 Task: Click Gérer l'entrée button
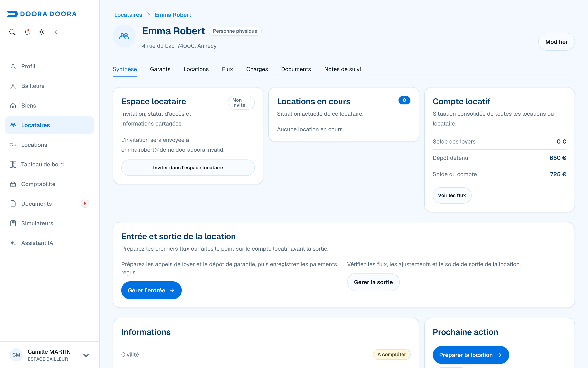point(151,290)
